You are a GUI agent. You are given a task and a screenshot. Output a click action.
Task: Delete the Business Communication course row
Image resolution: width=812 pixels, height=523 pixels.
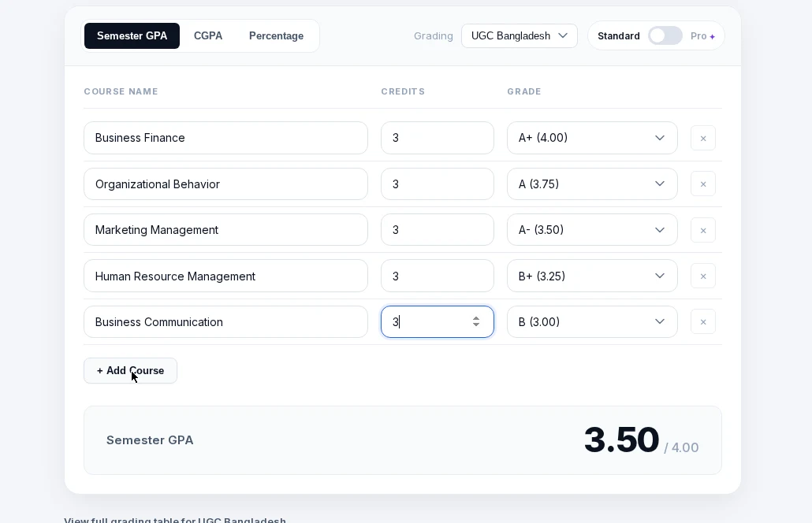(x=702, y=322)
